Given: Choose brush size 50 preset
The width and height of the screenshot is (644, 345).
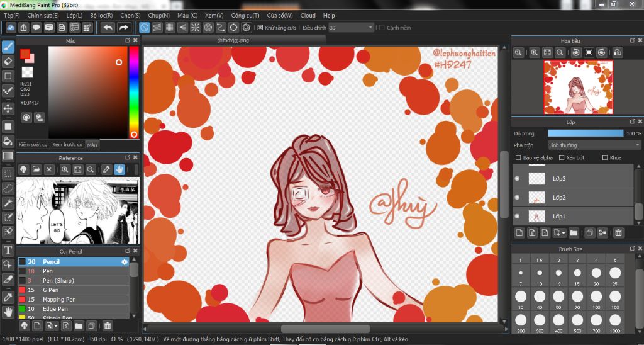Looking at the screenshot, I should point(558,298).
